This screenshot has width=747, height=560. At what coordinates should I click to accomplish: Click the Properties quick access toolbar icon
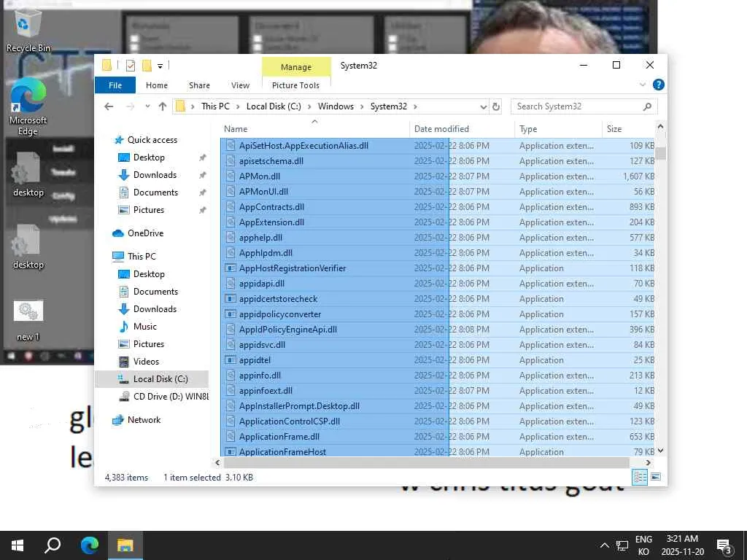[x=131, y=66]
